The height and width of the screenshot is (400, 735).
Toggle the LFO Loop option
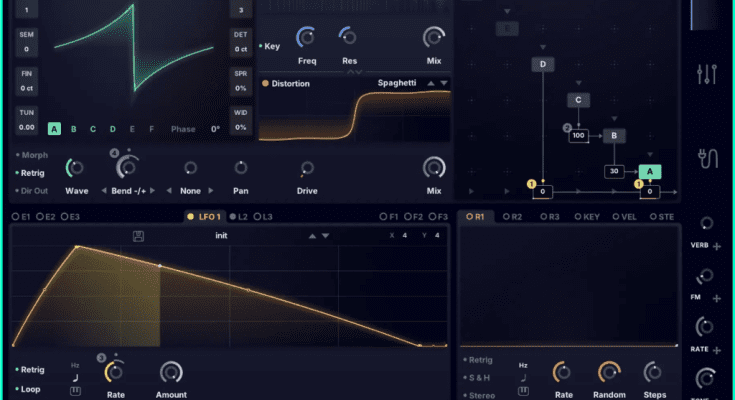tap(30, 389)
